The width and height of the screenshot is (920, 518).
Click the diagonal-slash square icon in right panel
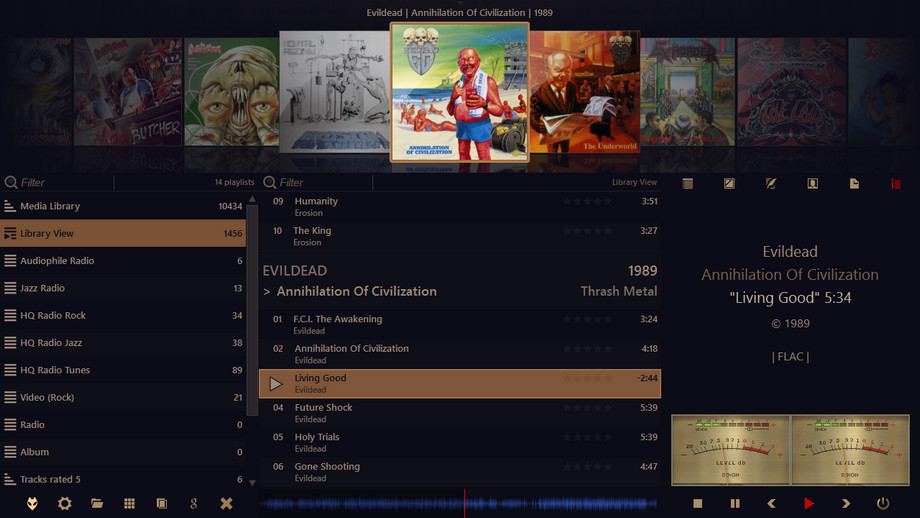(729, 184)
